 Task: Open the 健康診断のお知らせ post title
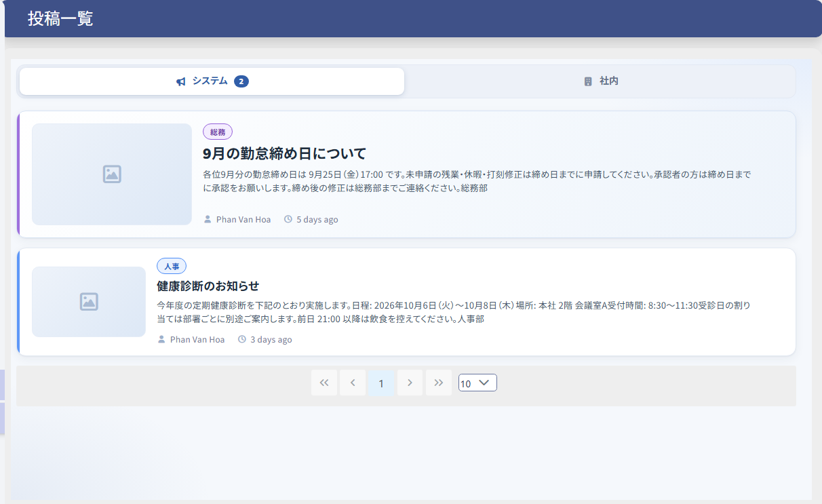[x=208, y=286]
